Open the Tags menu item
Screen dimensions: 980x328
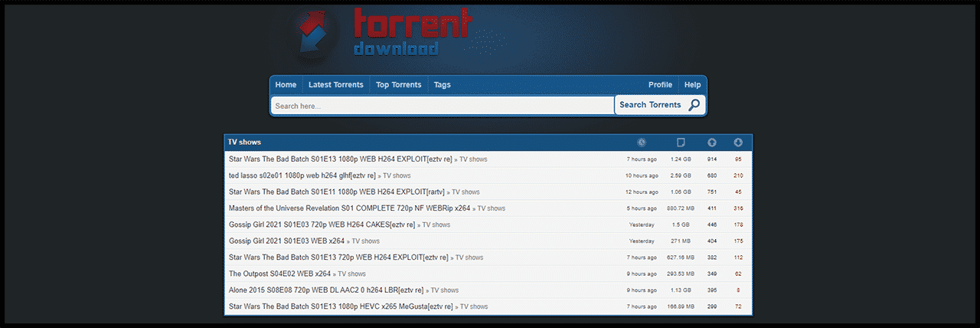click(x=443, y=85)
